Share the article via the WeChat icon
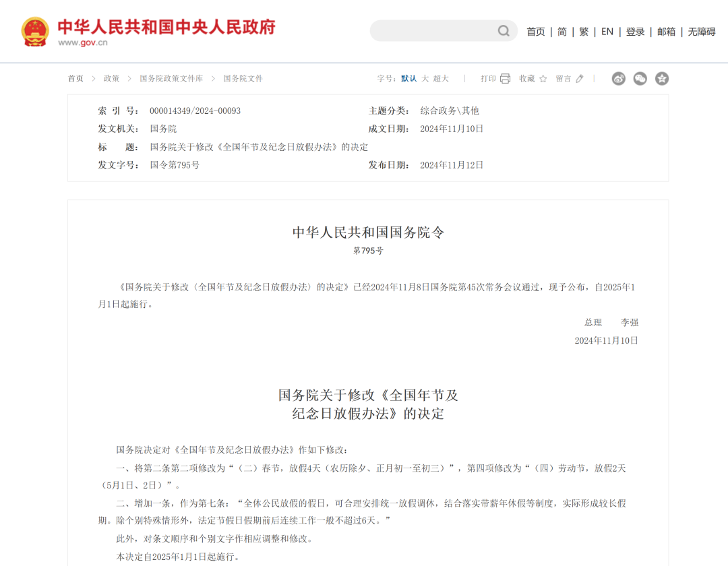Viewport: 728px width, 566px height. pos(640,78)
